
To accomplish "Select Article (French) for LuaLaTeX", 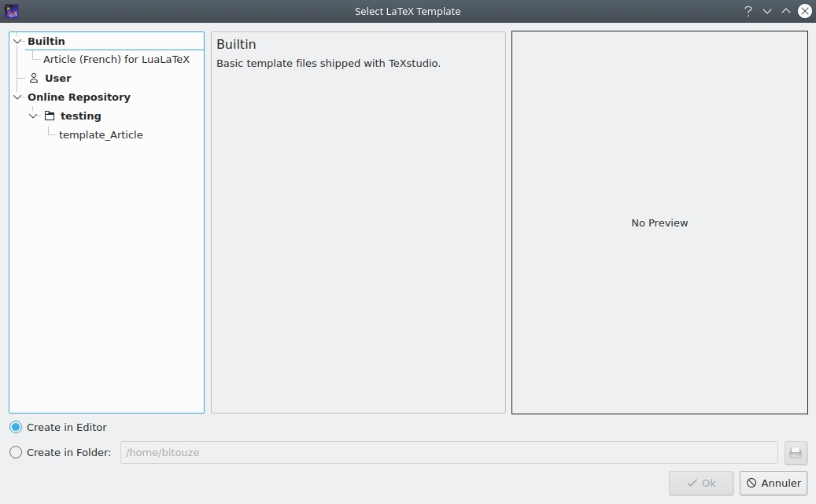I will (x=116, y=59).
